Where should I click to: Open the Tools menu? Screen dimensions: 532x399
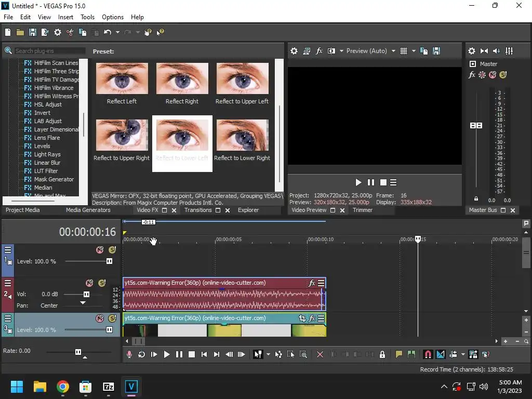tap(87, 17)
